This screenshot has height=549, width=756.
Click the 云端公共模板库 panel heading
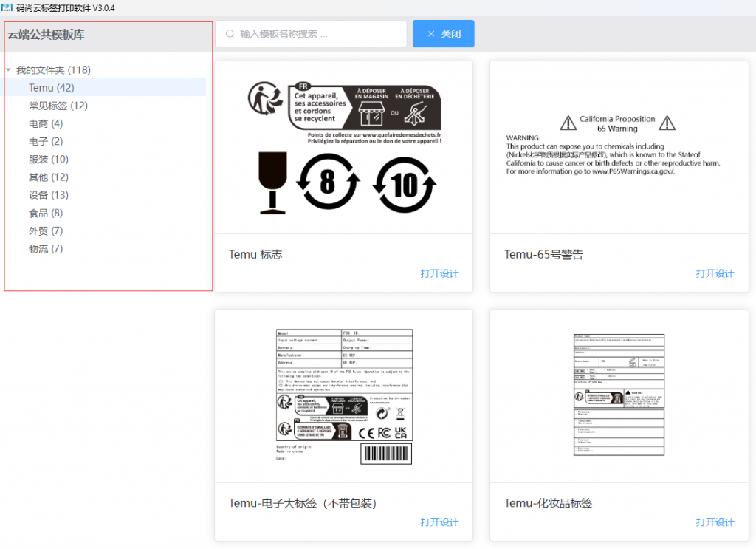(47, 34)
